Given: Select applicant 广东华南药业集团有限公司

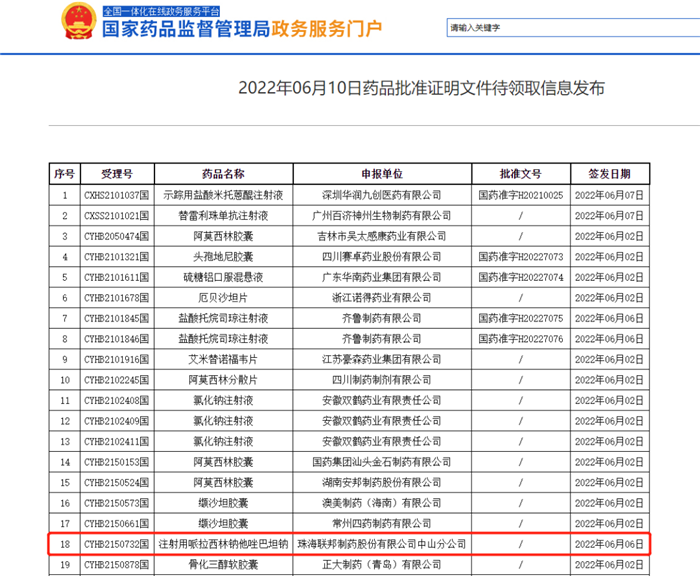Looking at the screenshot, I should pyautogui.click(x=382, y=277).
